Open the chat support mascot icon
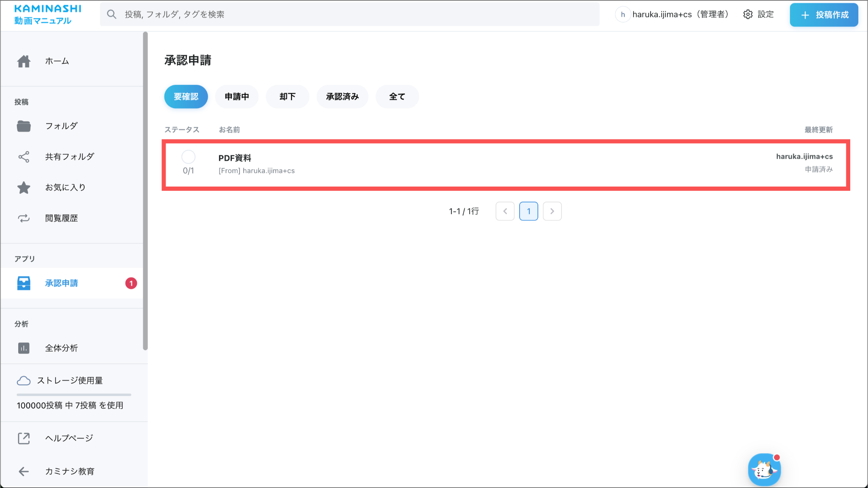 point(764,470)
